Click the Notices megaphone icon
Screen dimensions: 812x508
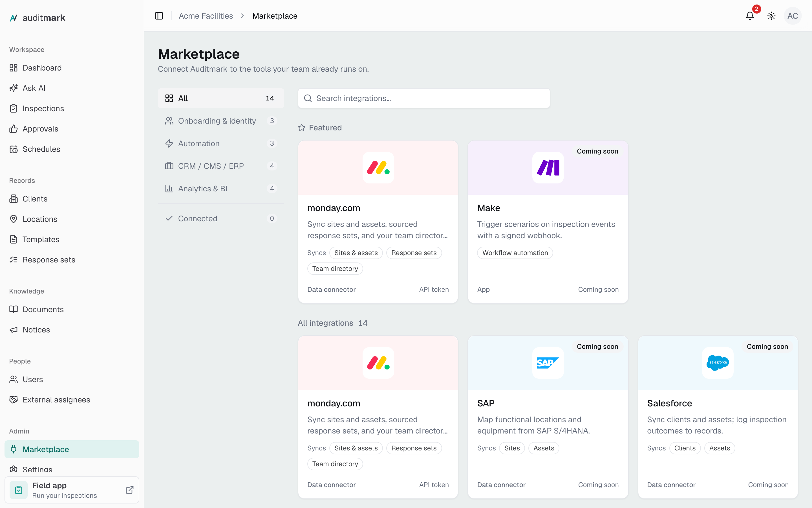(x=14, y=330)
